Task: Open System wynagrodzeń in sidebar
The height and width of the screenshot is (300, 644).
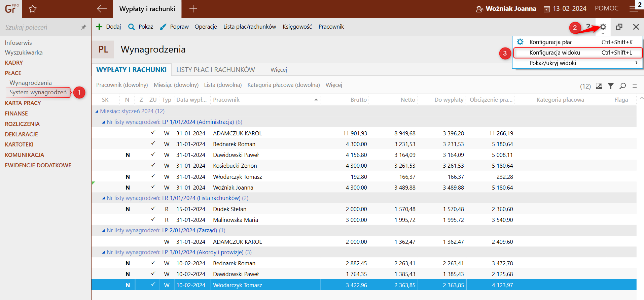Action: (38, 92)
